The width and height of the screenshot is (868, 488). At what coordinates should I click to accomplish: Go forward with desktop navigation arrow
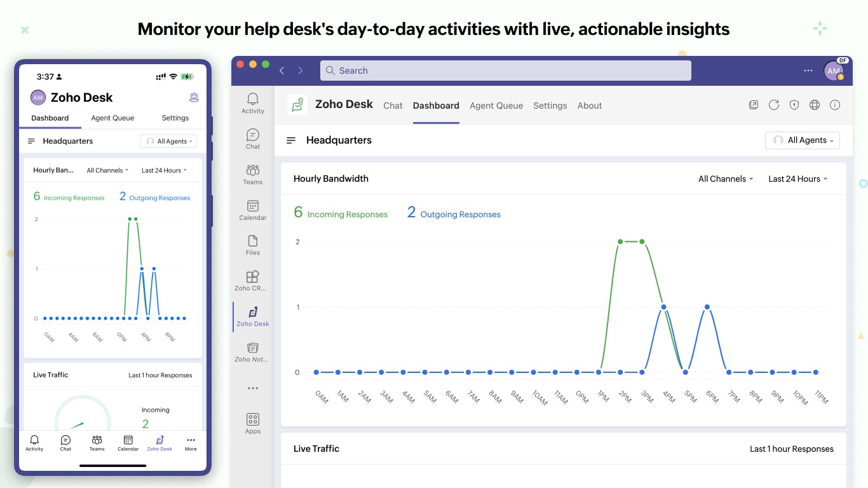(x=301, y=71)
